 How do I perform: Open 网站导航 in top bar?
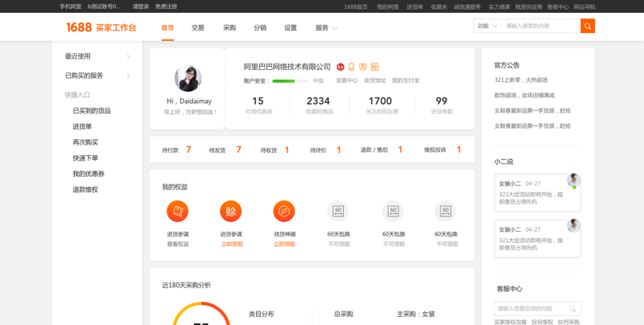(584, 6)
